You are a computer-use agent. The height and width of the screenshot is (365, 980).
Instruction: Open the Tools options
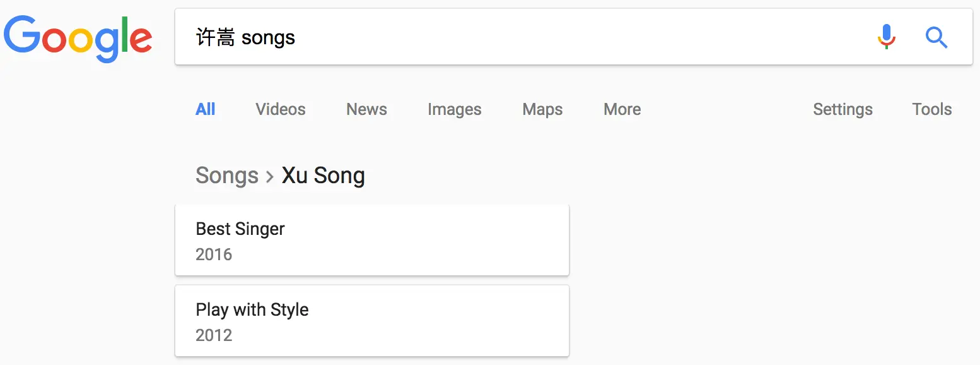(931, 109)
